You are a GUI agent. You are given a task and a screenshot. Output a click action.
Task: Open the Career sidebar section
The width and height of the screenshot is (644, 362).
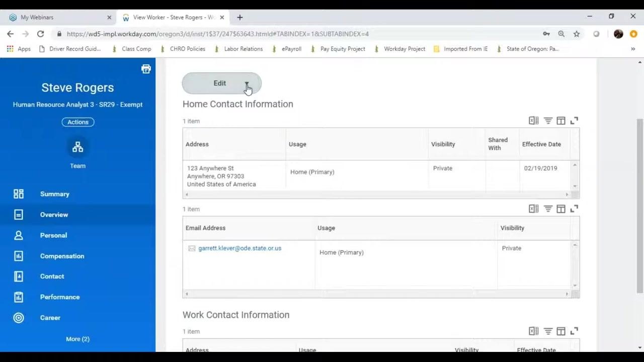(x=50, y=318)
